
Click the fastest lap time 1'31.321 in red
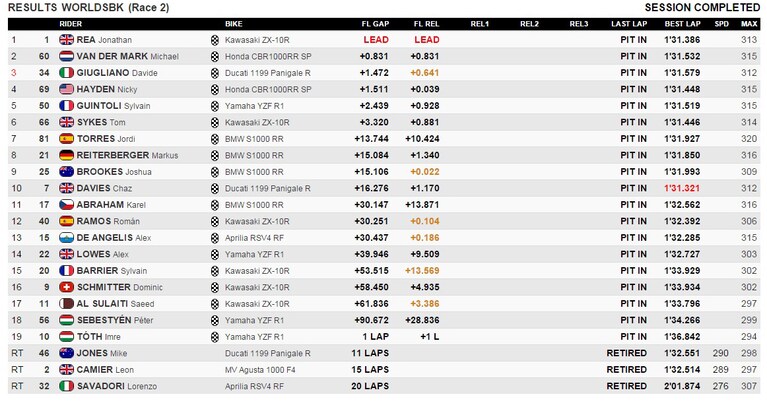(682, 188)
